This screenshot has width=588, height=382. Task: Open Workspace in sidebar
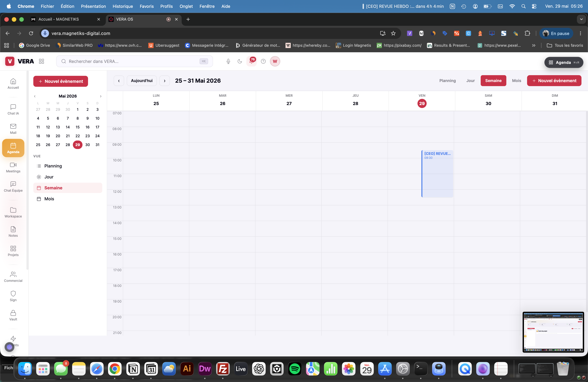(13, 213)
